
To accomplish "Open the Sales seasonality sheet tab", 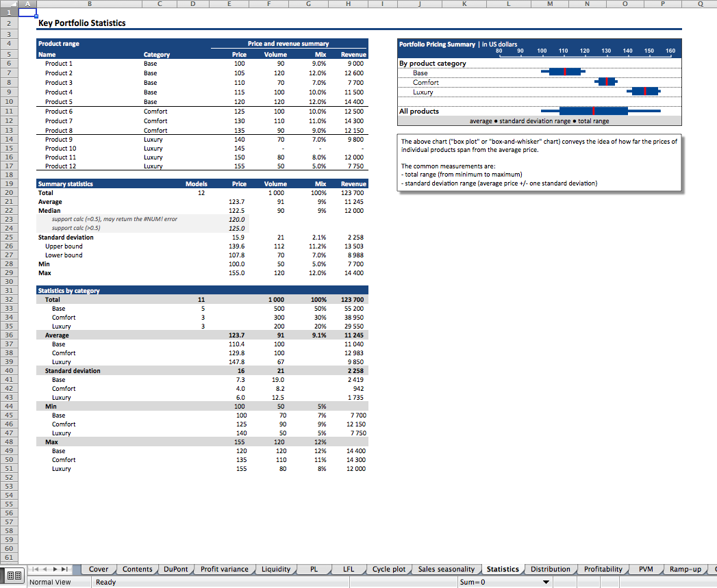I will coord(446,570).
